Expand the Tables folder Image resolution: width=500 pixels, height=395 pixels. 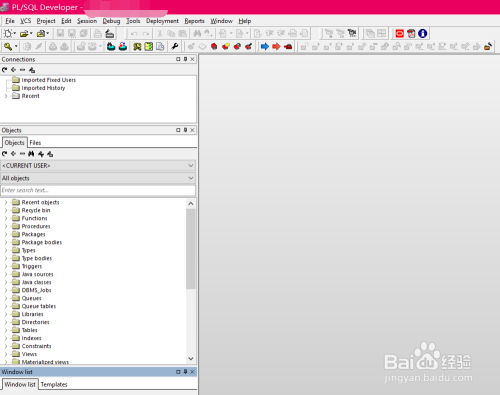tap(6, 330)
